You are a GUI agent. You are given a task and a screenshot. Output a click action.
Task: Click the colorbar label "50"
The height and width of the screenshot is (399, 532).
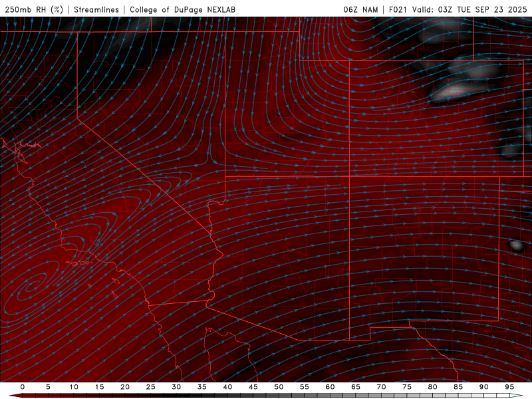(279, 387)
